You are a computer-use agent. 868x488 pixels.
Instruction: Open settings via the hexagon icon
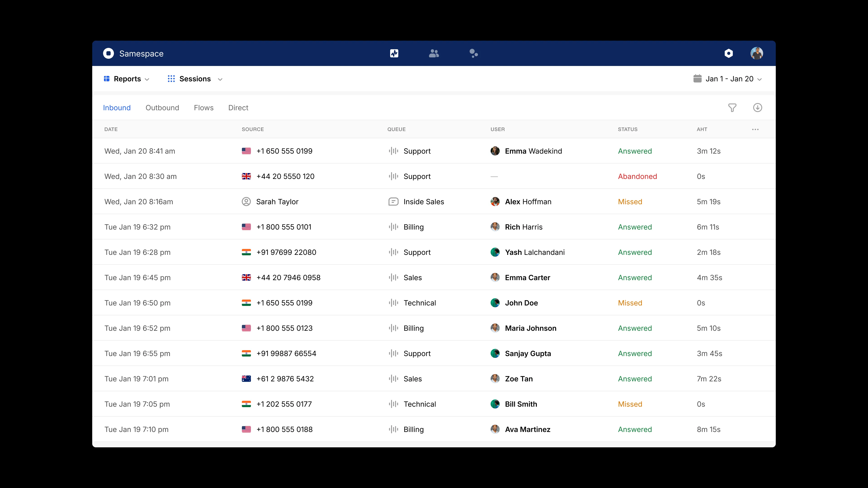[x=729, y=53]
